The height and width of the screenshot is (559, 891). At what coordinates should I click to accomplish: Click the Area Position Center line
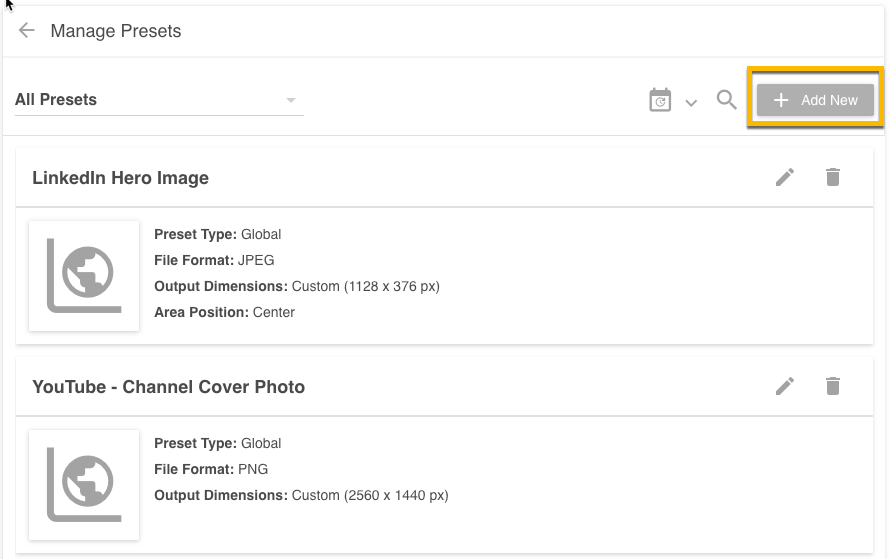click(x=224, y=312)
